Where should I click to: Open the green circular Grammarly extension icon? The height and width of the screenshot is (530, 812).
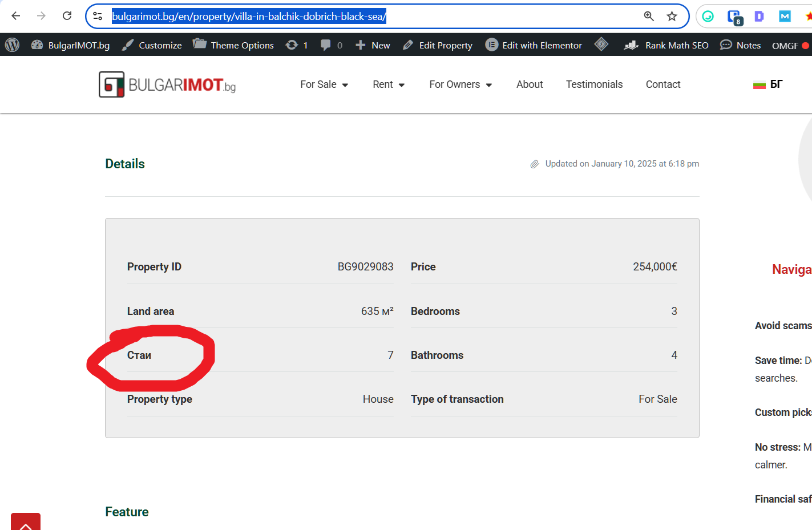click(708, 17)
